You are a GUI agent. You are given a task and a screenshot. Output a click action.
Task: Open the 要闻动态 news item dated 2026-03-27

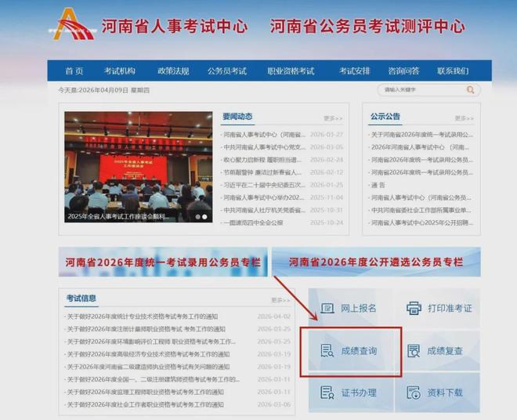click(265, 135)
